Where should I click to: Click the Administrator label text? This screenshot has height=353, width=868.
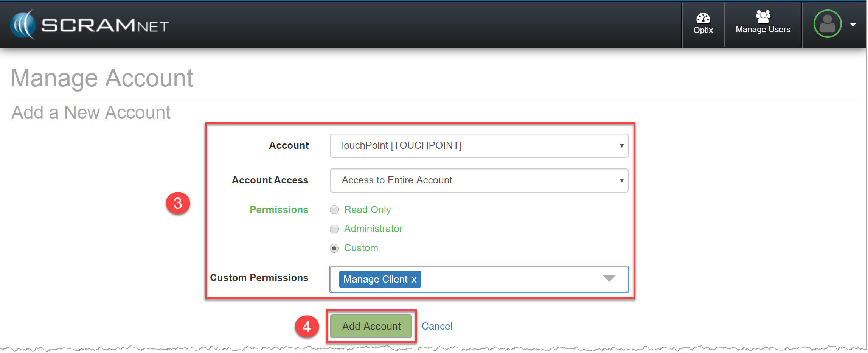click(x=373, y=229)
